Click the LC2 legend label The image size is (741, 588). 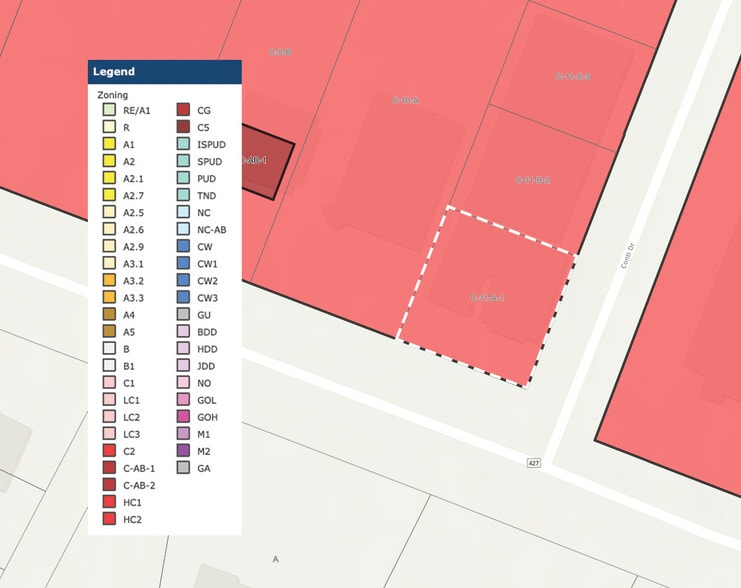131,417
